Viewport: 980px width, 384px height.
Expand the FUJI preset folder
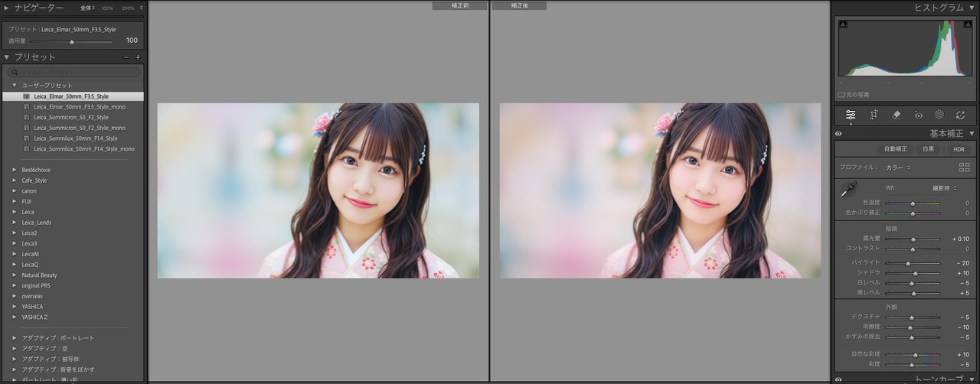click(15, 201)
